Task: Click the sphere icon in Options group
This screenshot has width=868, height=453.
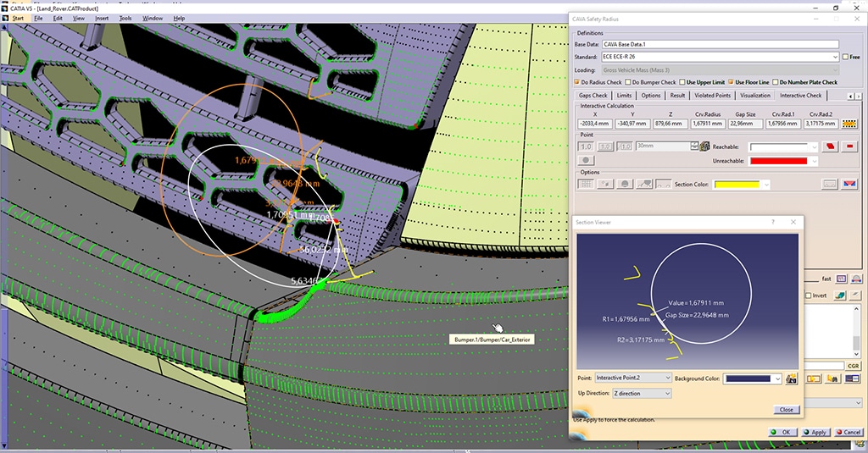Action: (625, 185)
